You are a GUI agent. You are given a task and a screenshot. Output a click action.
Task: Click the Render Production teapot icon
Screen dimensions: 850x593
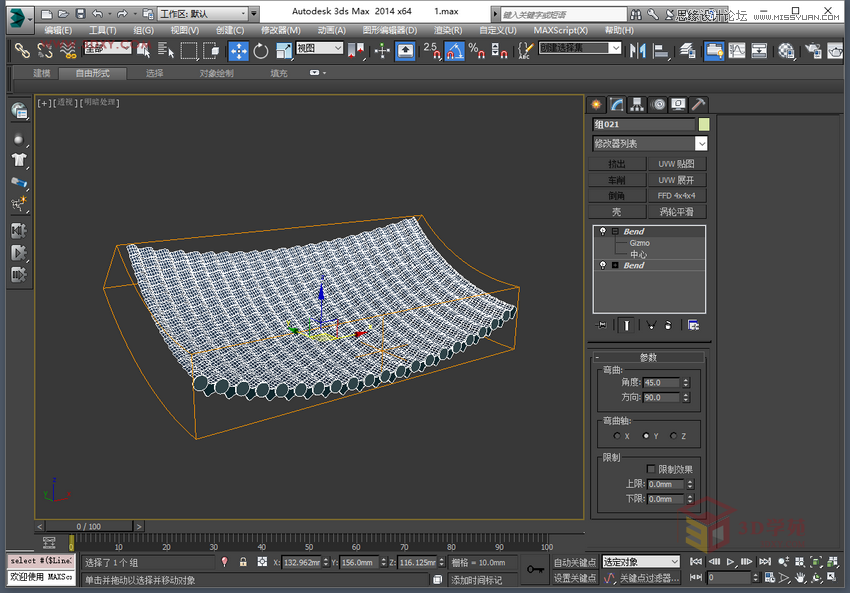(836, 51)
